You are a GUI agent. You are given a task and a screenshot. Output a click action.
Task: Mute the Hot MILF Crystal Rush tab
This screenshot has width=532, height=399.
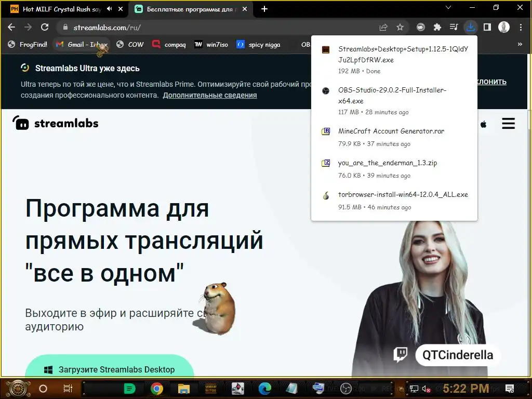click(x=109, y=9)
